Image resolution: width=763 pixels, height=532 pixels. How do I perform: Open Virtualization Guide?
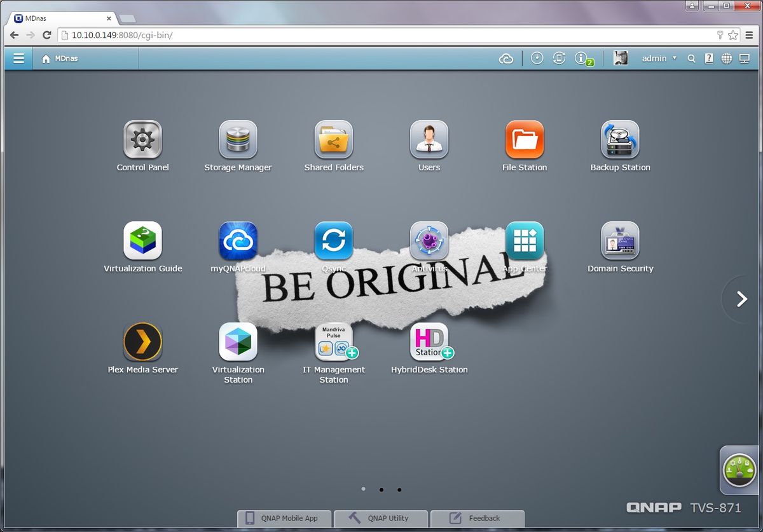(142, 241)
